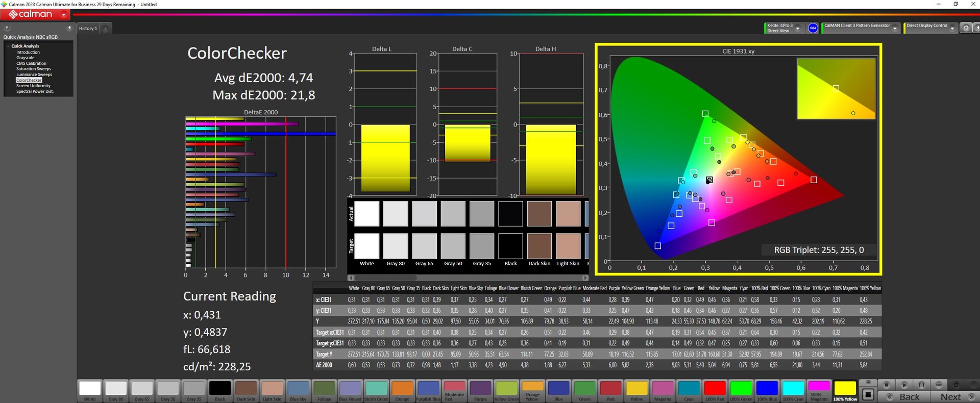
Task: Open the Calman main menu dropdown
Action: point(64,15)
